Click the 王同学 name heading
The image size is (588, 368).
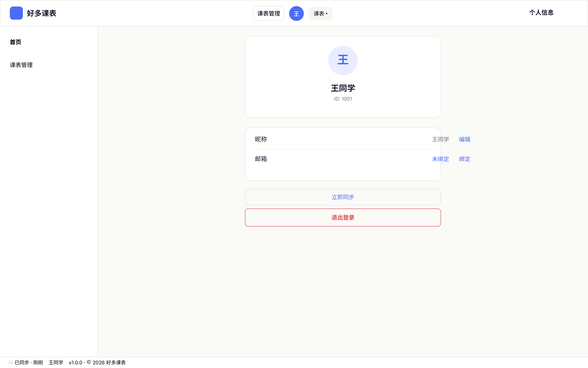tap(343, 88)
